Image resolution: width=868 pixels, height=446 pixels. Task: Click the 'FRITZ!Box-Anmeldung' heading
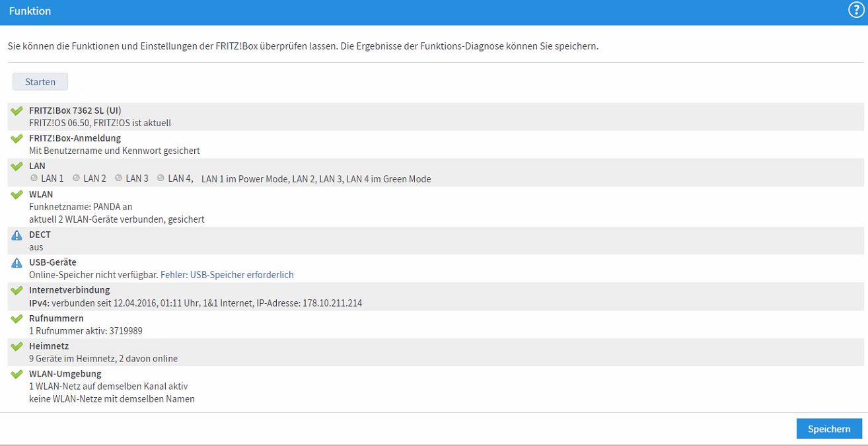75,138
